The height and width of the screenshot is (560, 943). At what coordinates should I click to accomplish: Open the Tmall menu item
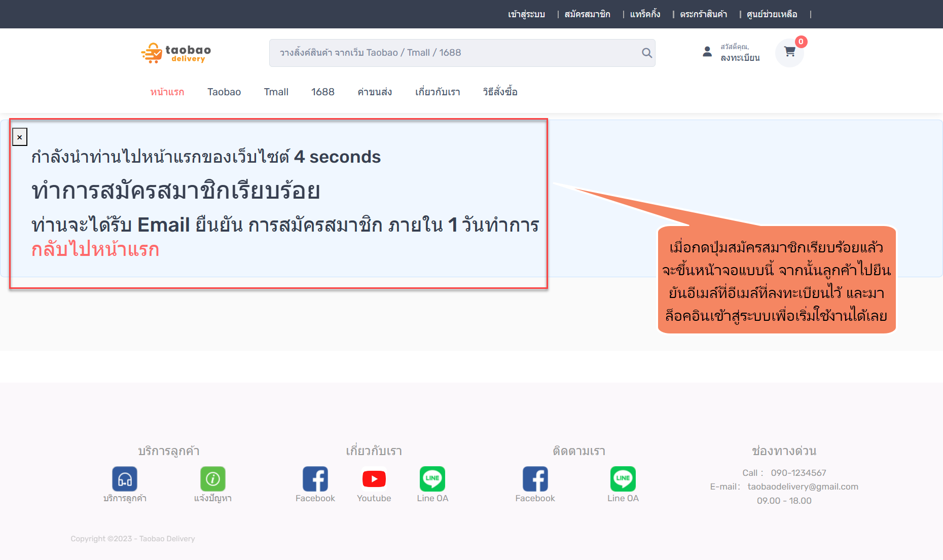pyautogui.click(x=276, y=92)
